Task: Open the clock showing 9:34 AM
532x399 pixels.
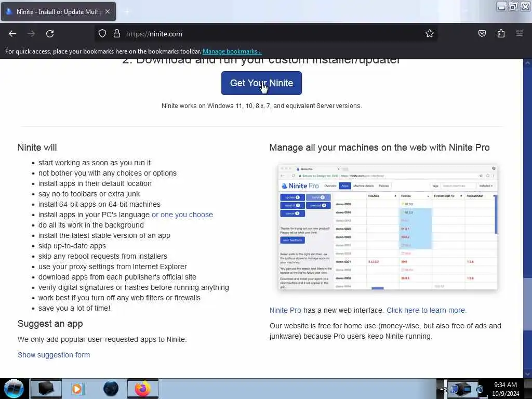Action: (506, 389)
